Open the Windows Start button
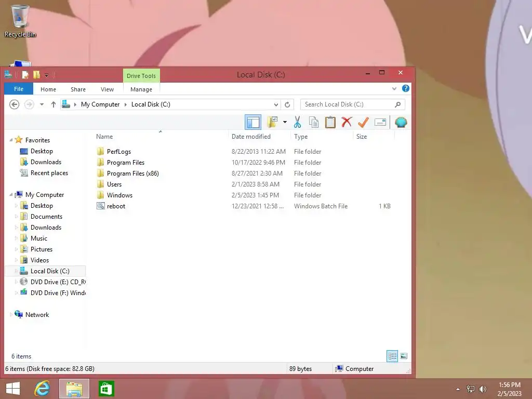Screen dimensions: 532x399 click(13, 389)
